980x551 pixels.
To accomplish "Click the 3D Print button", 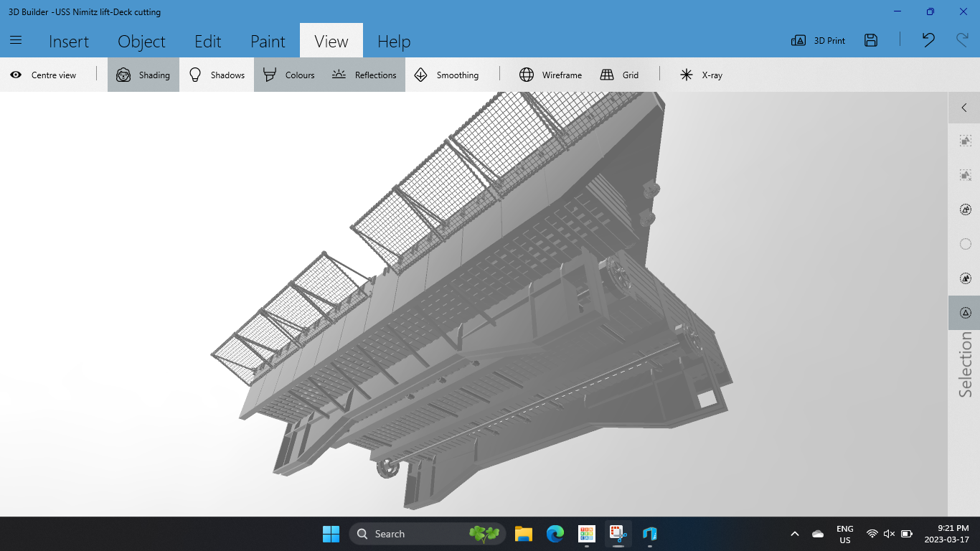I will tap(818, 41).
